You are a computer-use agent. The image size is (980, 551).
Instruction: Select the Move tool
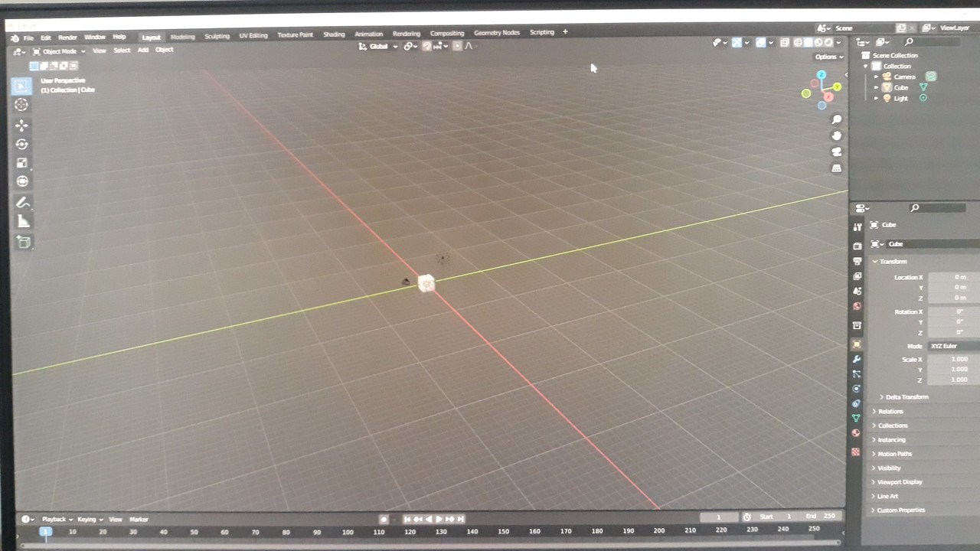[21, 126]
